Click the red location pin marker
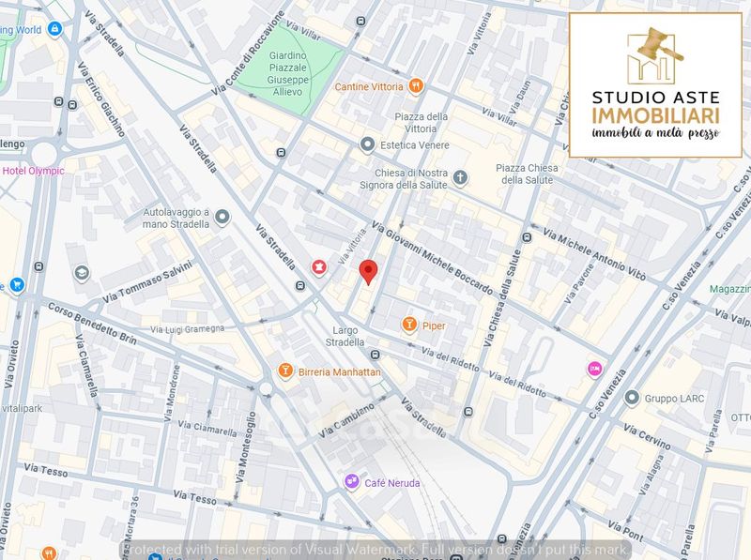 (x=369, y=271)
